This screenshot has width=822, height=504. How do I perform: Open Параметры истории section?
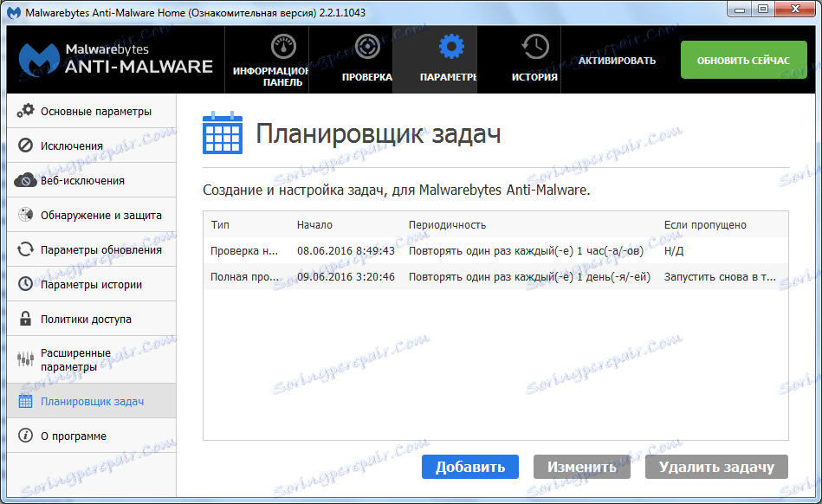tap(92, 283)
